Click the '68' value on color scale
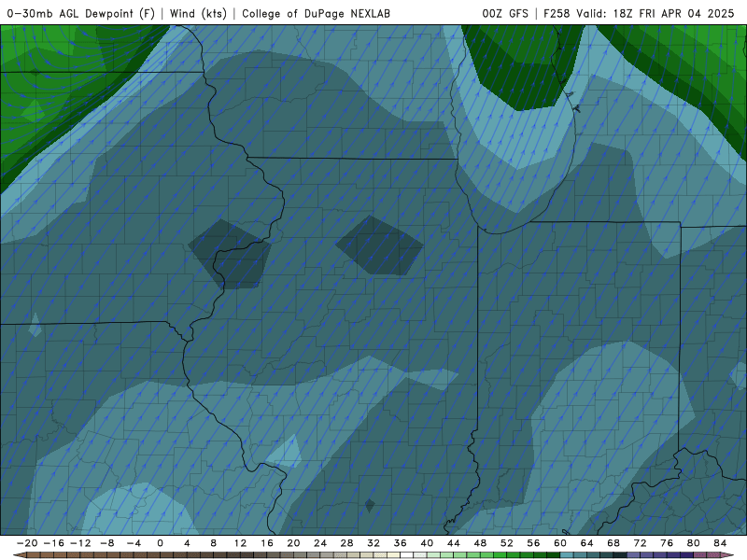 [613, 543]
